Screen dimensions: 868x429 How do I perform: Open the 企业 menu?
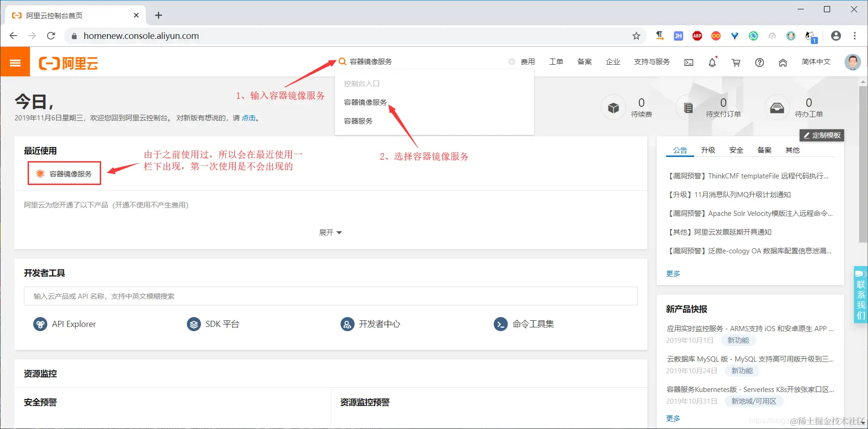click(613, 62)
